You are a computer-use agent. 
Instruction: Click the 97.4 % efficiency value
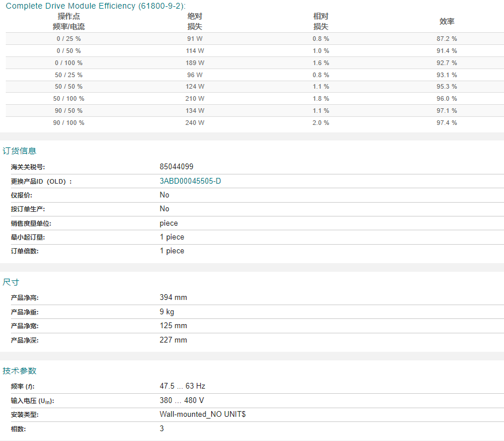(x=447, y=123)
